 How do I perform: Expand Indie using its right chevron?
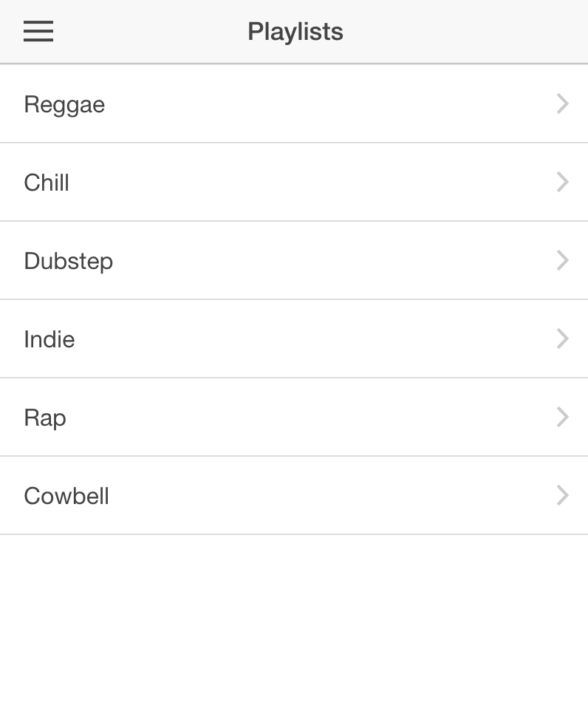tap(562, 338)
